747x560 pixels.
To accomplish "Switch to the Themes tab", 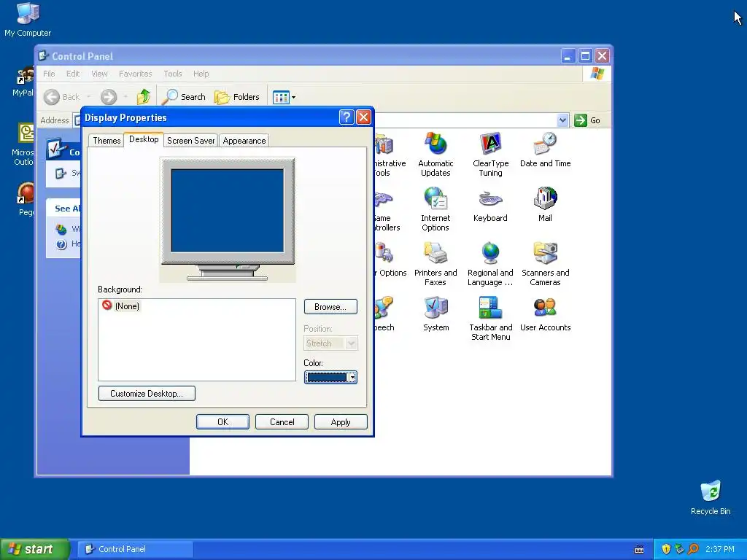I will click(x=107, y=141).
